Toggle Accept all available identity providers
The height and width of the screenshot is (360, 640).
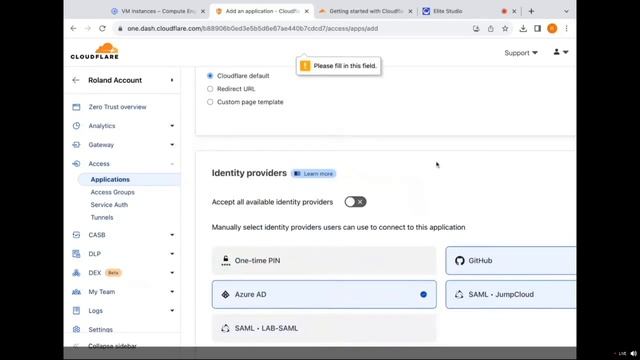click(x=355, y=202)
